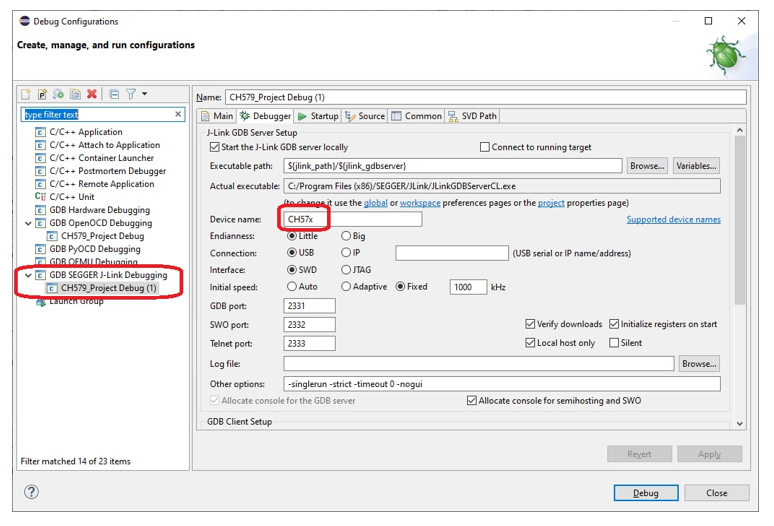This screenshot has height=526, width=774.
Task: Click the GDB port field 2331
Action: pyautogui.click(x=310, y=306)
